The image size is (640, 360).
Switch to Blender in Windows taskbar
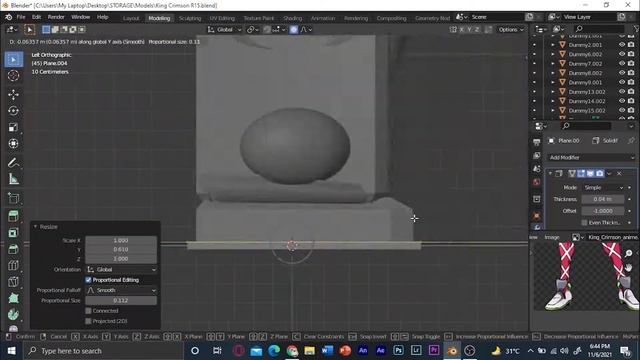(x=452, y=350)
